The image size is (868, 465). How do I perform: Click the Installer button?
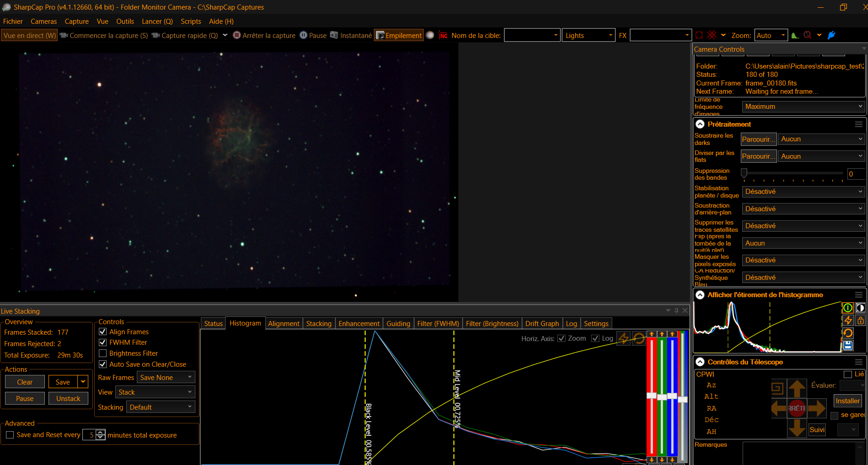click(x=848, y=401)
